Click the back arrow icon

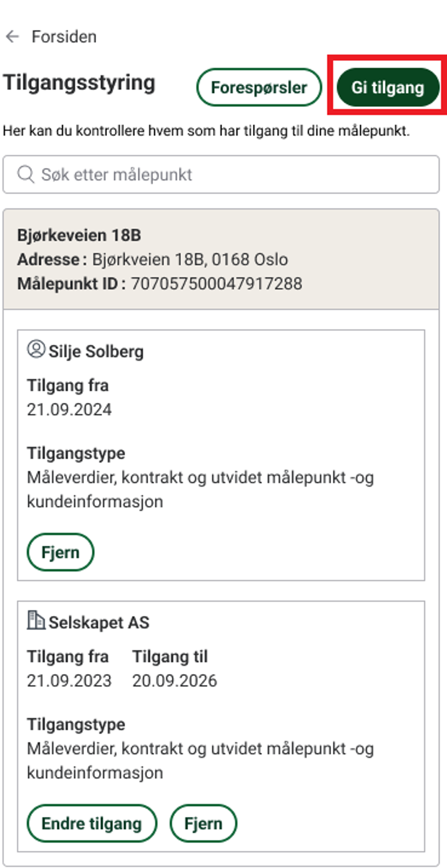12,36
